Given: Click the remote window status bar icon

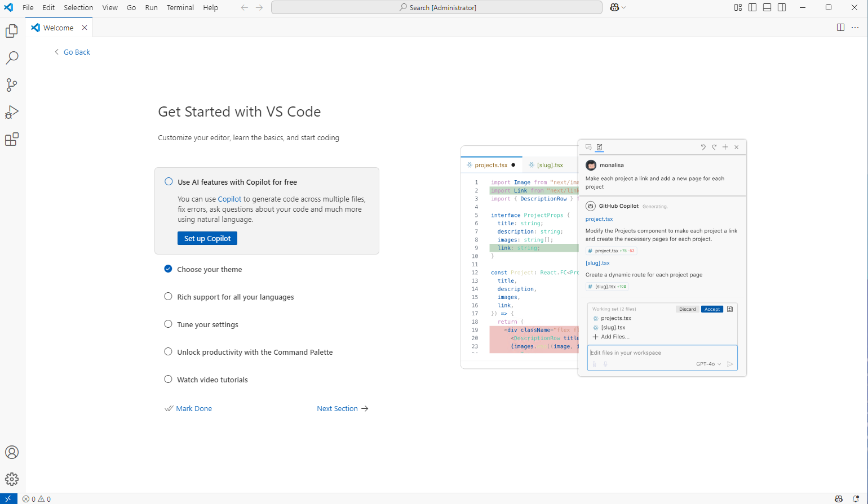Looking at the screenshot, I should pyautogui.click(x=8, y=499).
